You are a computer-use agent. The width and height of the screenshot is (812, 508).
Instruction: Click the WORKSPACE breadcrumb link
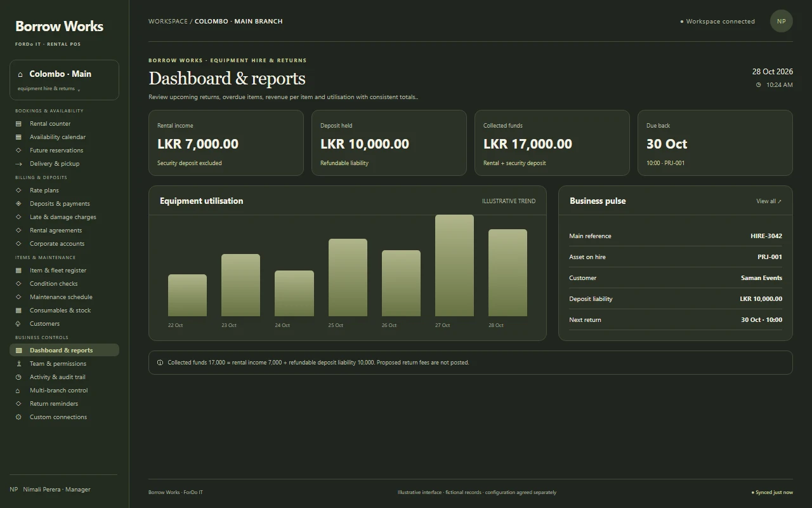coord(168,22)
